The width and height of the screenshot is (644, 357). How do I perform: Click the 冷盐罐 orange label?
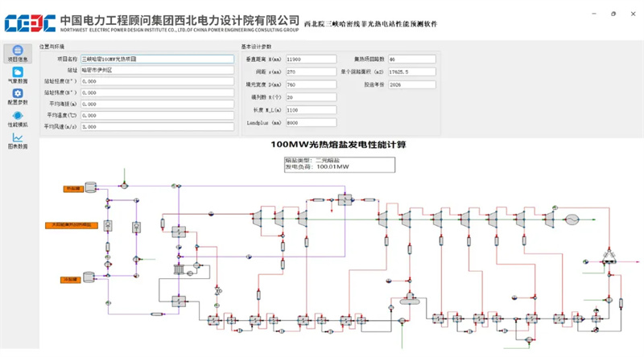pyautogui.click(x=70, y=280)
